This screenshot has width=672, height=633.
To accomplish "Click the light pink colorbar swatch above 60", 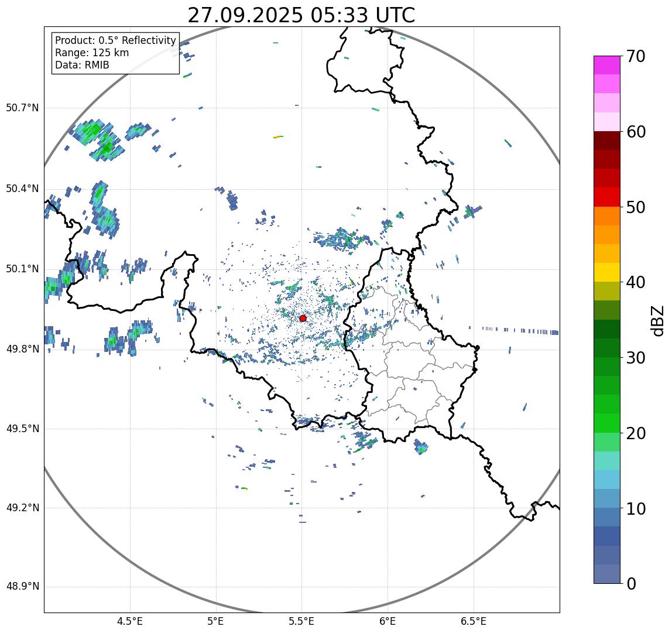I will coord(607,122).
